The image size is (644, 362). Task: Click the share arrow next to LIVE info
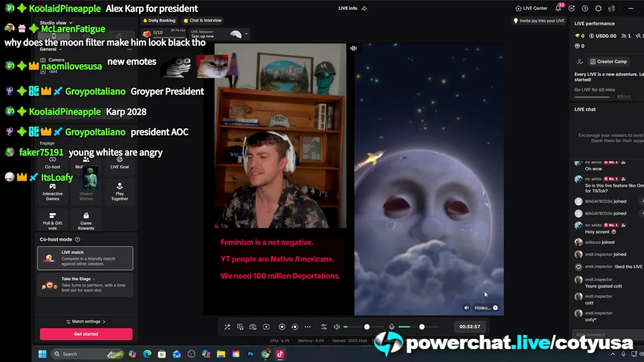(364, 8)
